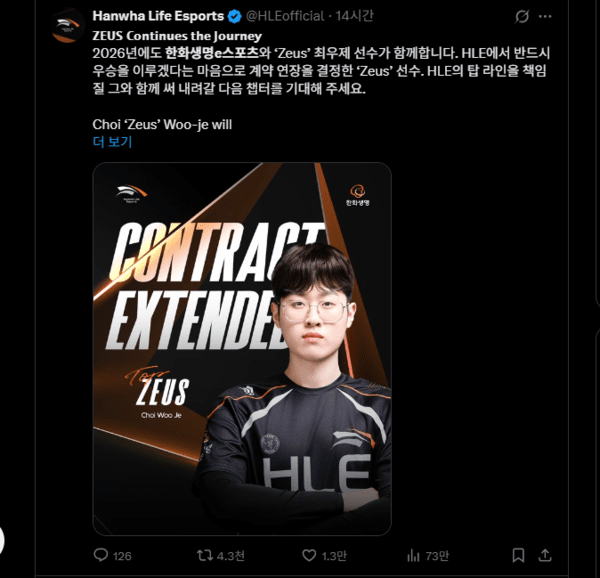The image size is (600, 578).
Task: Click the Grok explain slashed-circle icon
Action: (522, 16)
